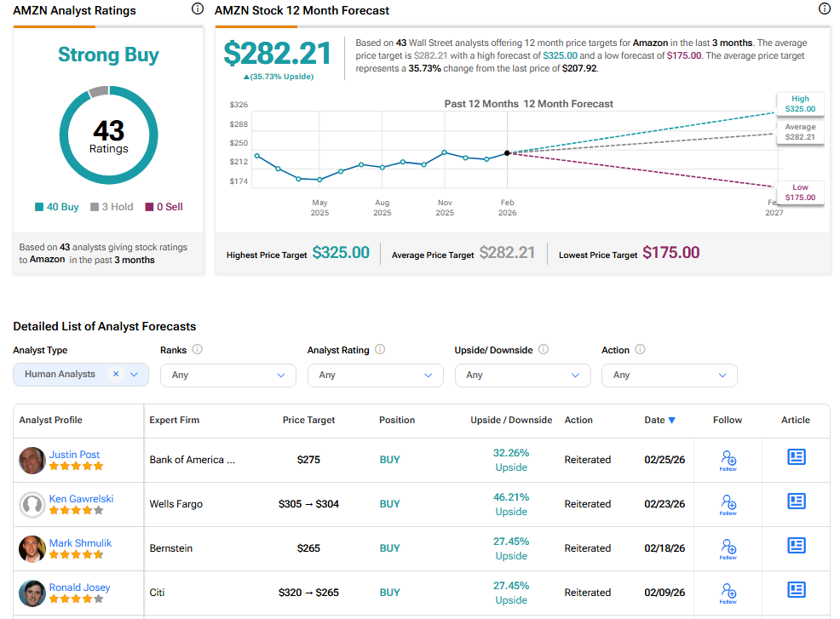Sort table by Price Target column header

[308, 420]
